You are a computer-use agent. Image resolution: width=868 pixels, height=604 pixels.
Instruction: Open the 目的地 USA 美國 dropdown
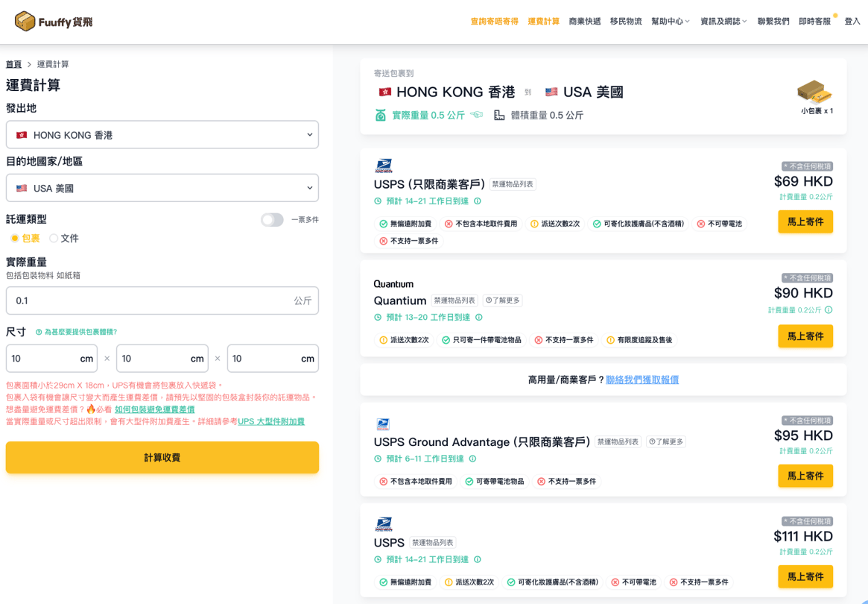click(x=162, y=188)
